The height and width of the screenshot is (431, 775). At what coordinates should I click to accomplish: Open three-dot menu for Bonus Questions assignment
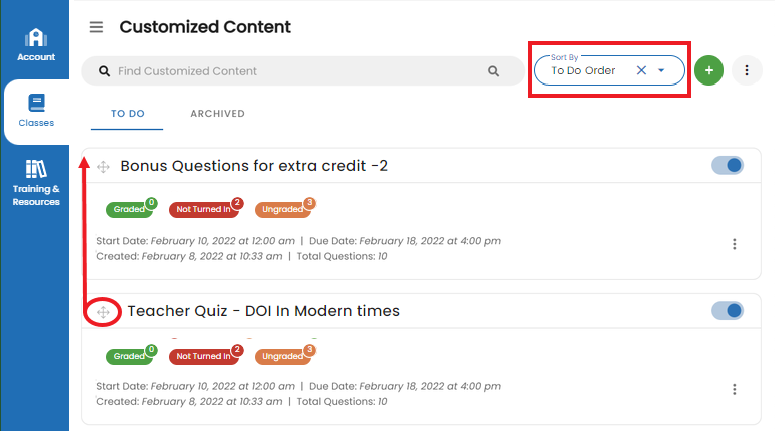734,244
